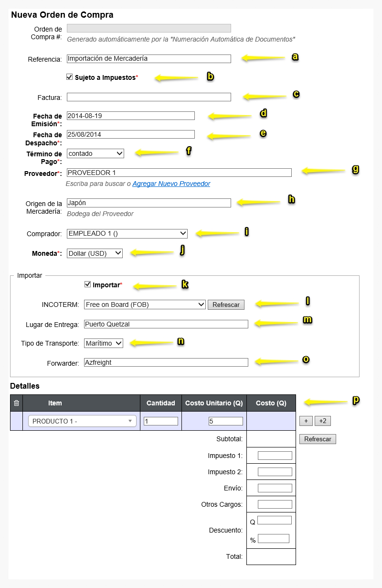Click the Agregar Nuevo Proveedor link
This screenshot has height=588, width=382.
171,184
